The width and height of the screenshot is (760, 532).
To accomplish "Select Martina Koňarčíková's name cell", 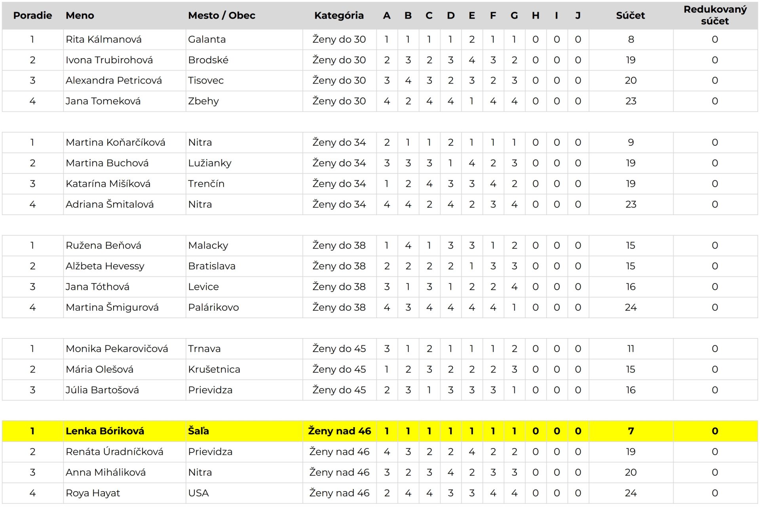I will (124, 142).
